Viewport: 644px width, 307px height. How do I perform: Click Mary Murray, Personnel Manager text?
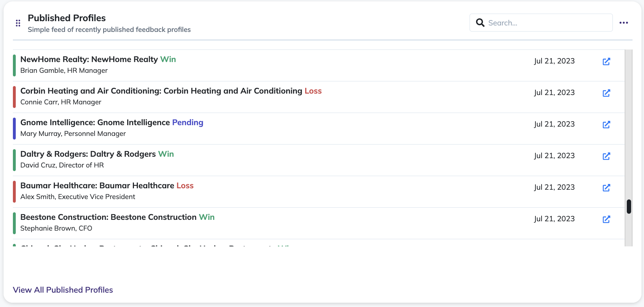pos(73,134)
